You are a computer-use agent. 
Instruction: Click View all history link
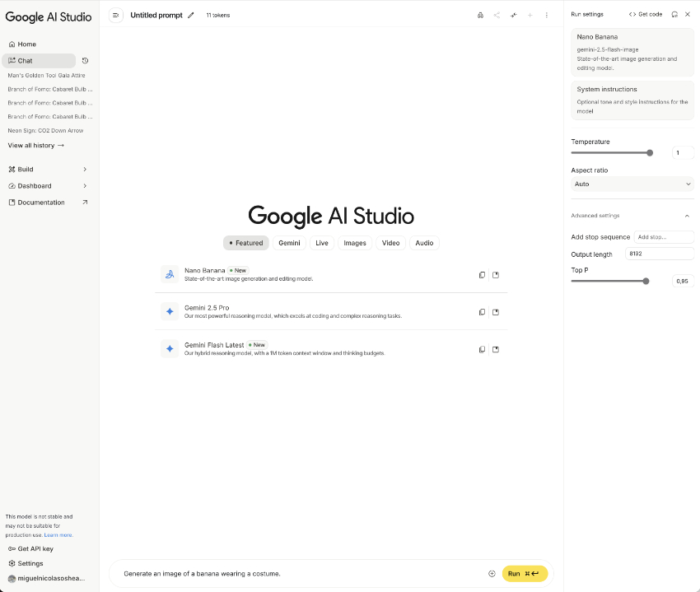(35, 146)
